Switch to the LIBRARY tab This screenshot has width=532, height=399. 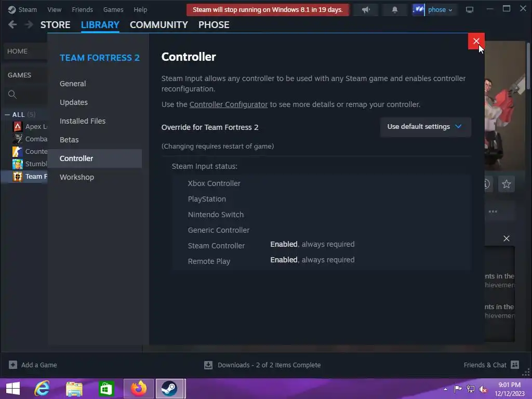tap(100, 25)
